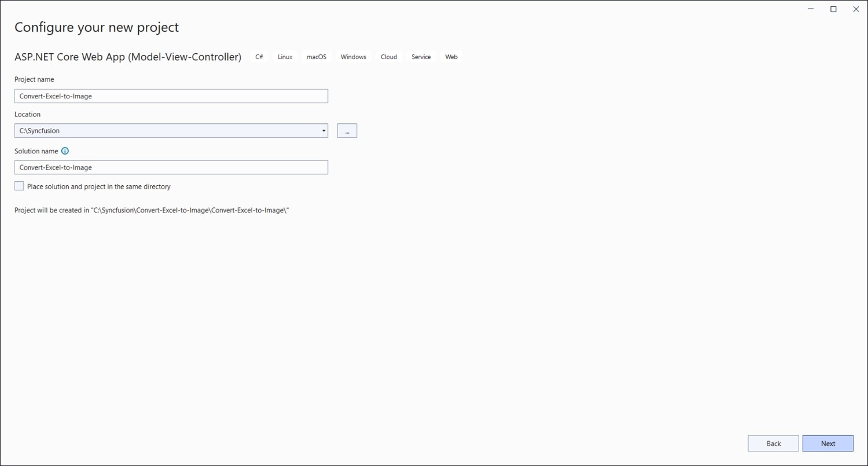Click the Service project type tag
Image resolution: width=868 pixels, height=466 pixels.
(421, 57)
